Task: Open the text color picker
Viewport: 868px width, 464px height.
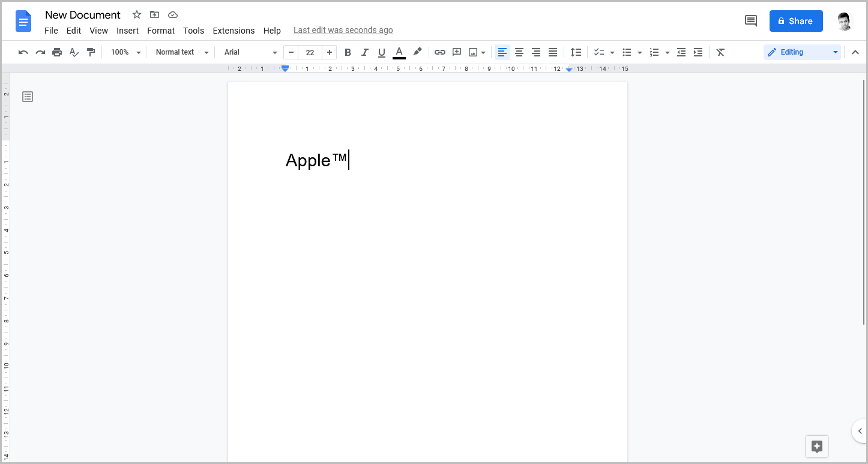Action: 399,52
